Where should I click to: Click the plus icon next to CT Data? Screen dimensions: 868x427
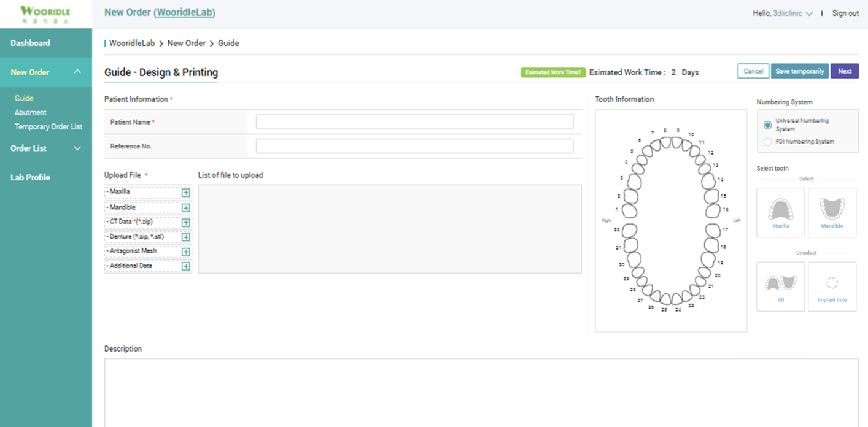click(186, 222)
